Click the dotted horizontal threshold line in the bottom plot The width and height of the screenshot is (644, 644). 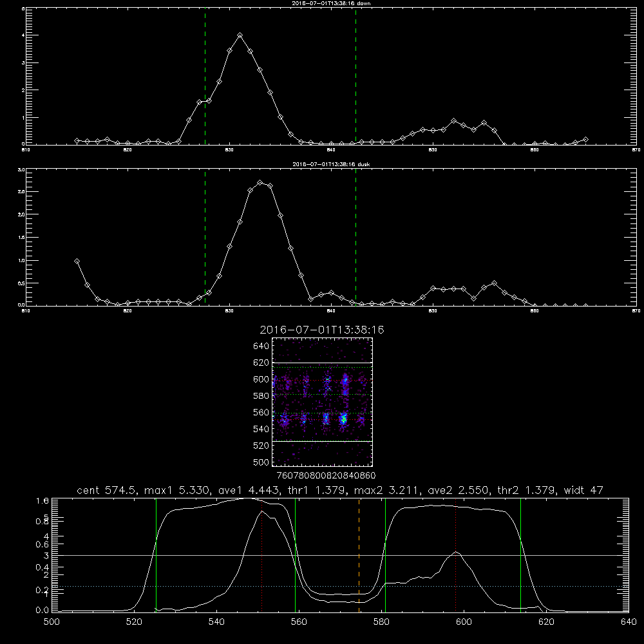pyautogui.click(x=340, y=587)
